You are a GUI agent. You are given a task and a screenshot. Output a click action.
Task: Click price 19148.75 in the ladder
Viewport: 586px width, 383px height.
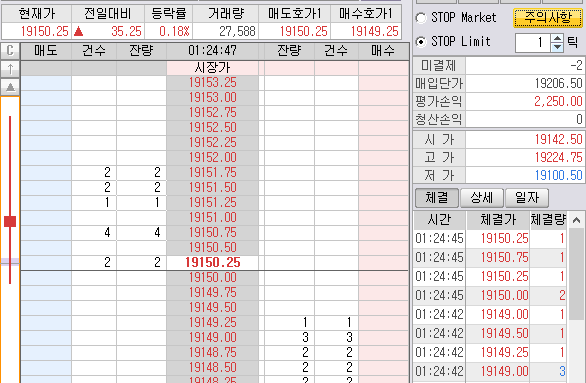coord(212,352)
